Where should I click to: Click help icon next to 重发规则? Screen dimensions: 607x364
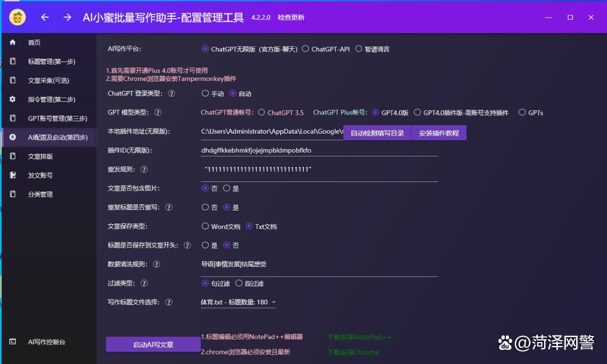click(144, 170)
